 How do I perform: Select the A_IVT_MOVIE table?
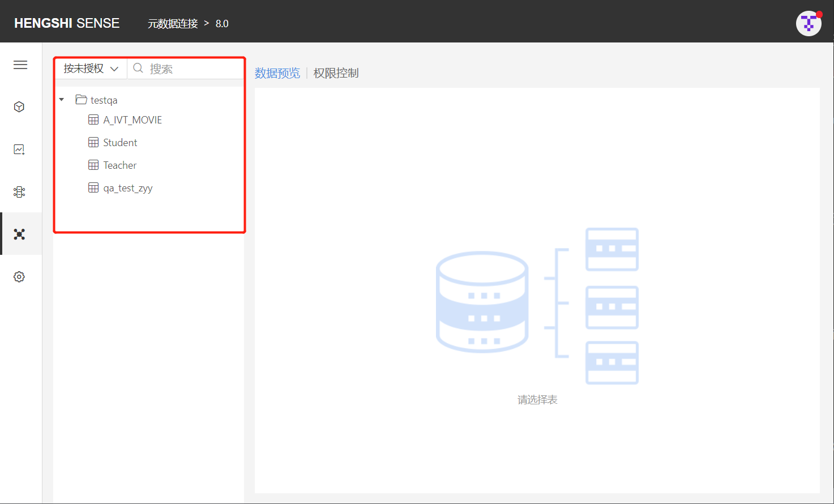click(x=132, y=120)
